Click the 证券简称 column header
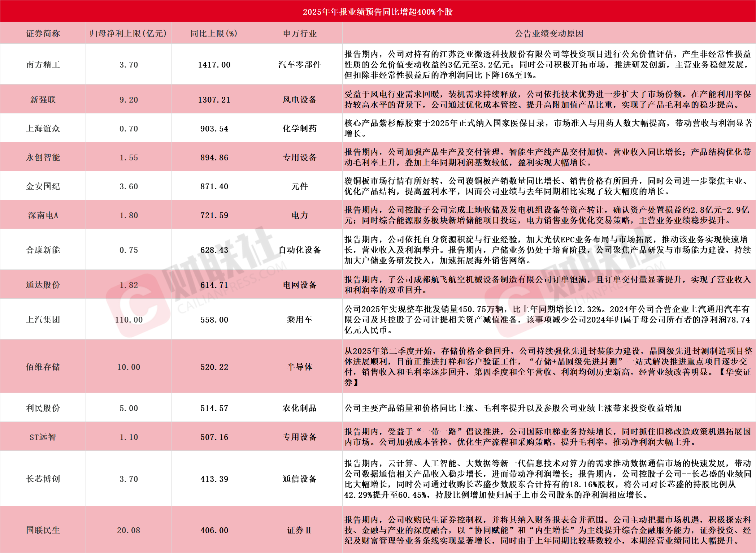This screenshot has width=756, height=553. point(42,33)
